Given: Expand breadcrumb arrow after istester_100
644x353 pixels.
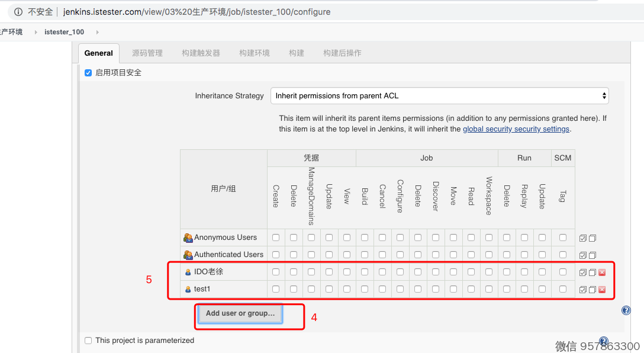Looking at the screenshot, I should point(97,32).
